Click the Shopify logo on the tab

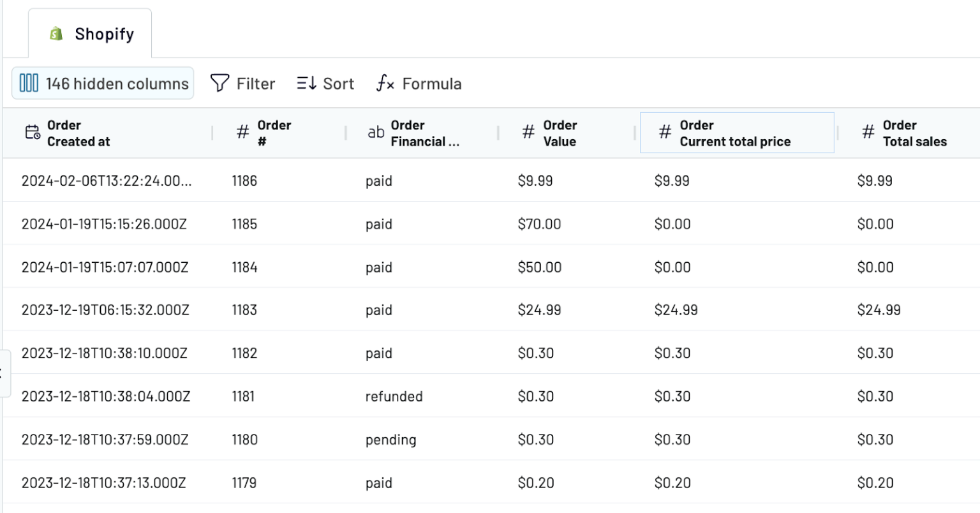(x=57, y=33)
